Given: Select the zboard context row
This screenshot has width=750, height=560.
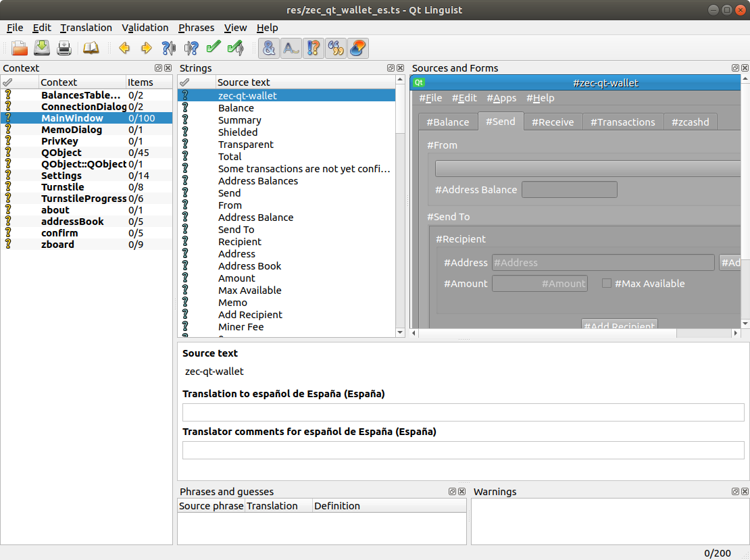Looking at the screenshot, I should click(86, 245).
